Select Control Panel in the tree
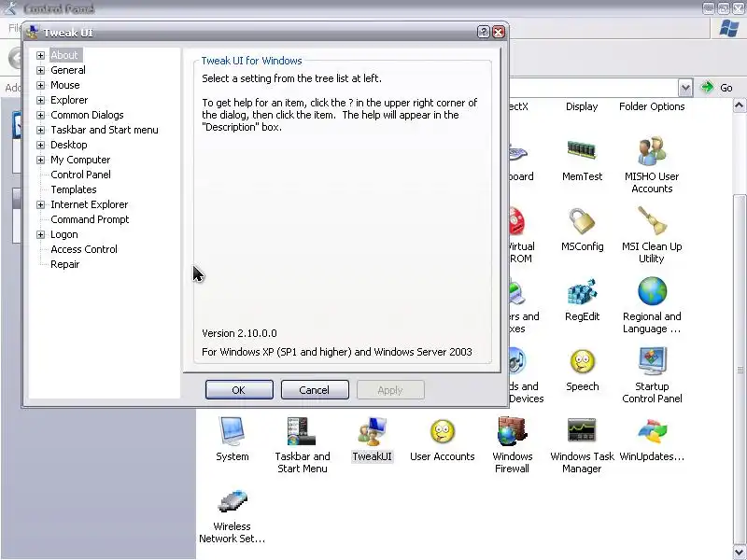This screenshot has width=747, height=560. [80, 175]
